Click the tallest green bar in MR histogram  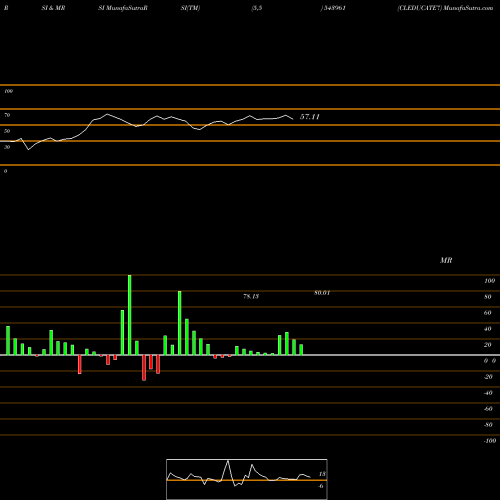(130, 315)
